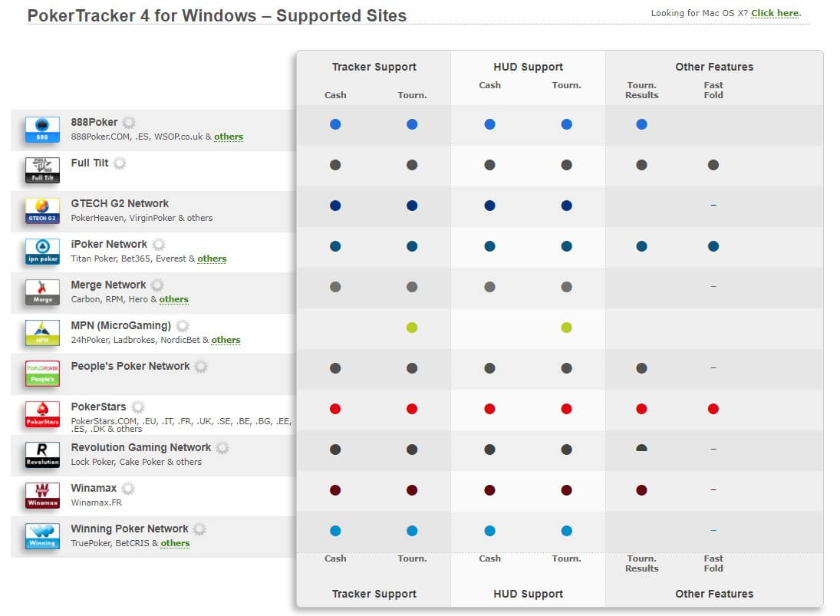Click the gear icon beside MPN (MicroGaming)
840x616 pixels.
coord(183,326)
